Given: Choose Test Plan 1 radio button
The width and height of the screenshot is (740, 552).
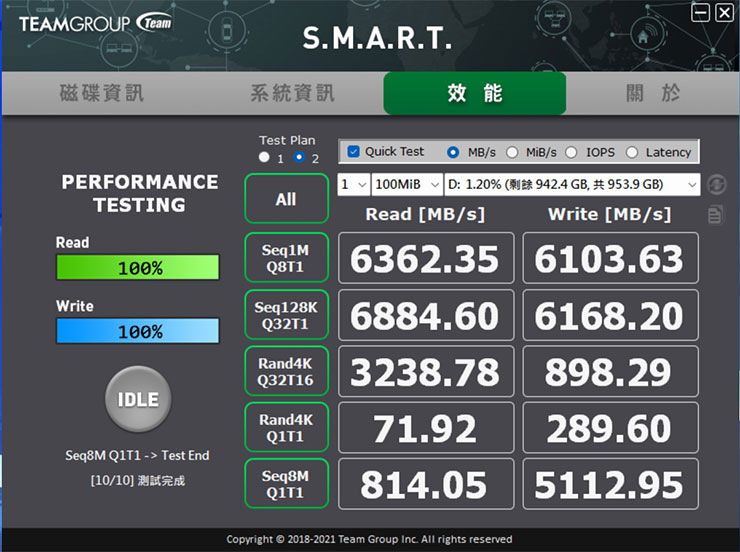Looking at the screenshot, I should tap(264, 157).
